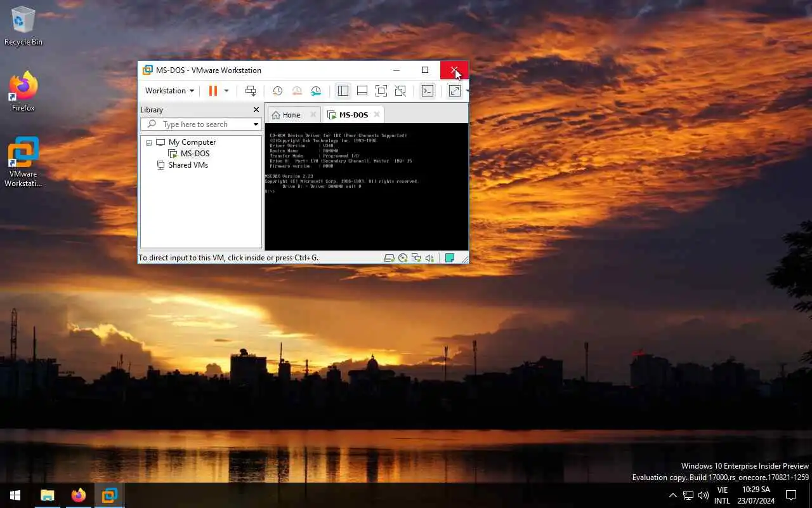Send Ctrl+Alt+Del to the virtual machine
Screen dimensions: 812x508
(251, 91)
